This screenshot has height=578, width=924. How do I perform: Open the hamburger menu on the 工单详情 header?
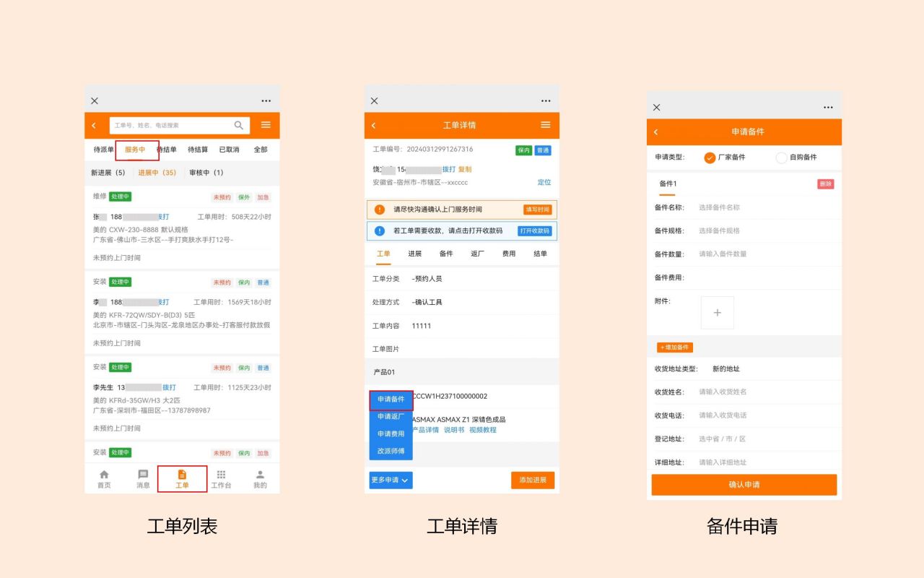pos(545,125)
